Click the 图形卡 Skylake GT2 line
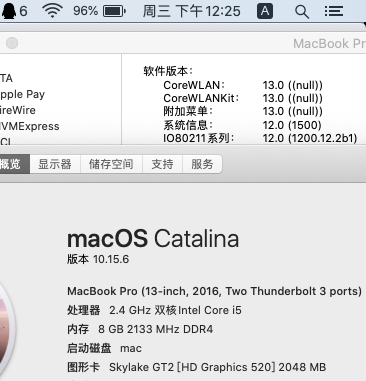Viewport: 366px width, 381px height. coord(196,367)
